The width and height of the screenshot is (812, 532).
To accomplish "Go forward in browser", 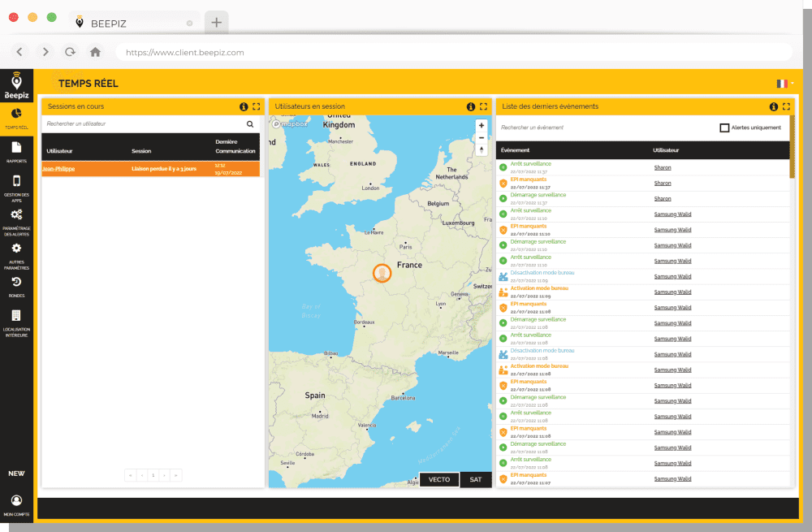I will (45, 52).
